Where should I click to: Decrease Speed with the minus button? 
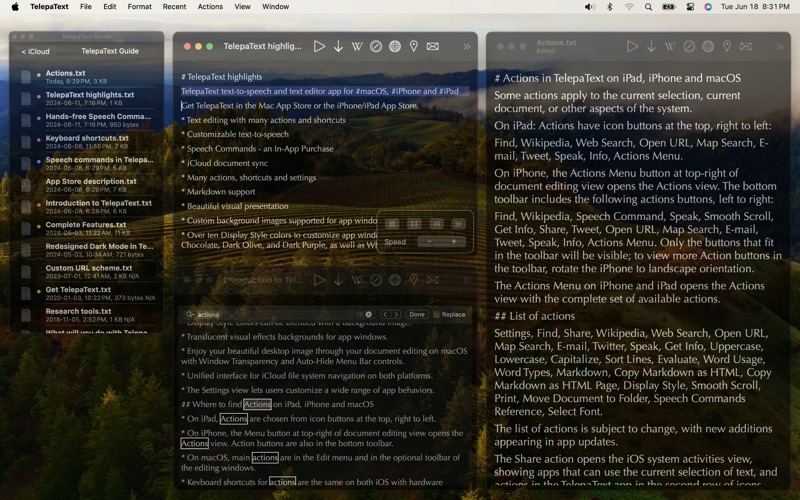[x=429, y=241]
